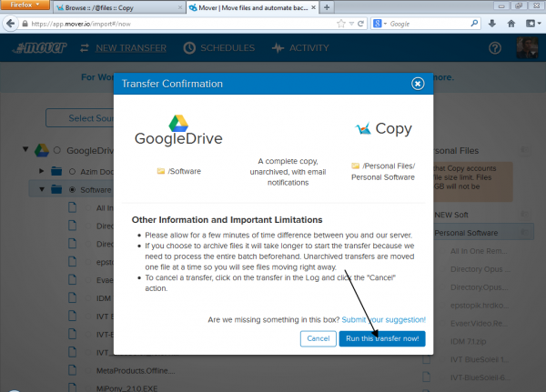
Task: Click the search magnifier icon
Action: coord(474,24)
